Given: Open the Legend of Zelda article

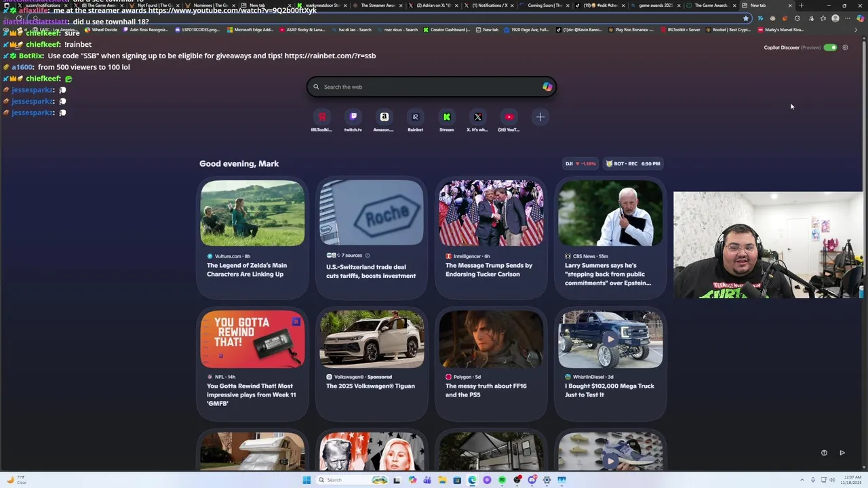Looking at the screenshot, I should click(x=252, y=237).
